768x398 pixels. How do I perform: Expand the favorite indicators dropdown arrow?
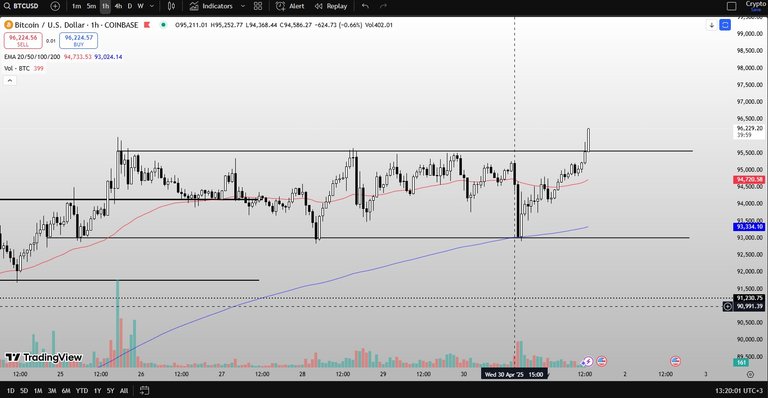[x=242, y=6]
